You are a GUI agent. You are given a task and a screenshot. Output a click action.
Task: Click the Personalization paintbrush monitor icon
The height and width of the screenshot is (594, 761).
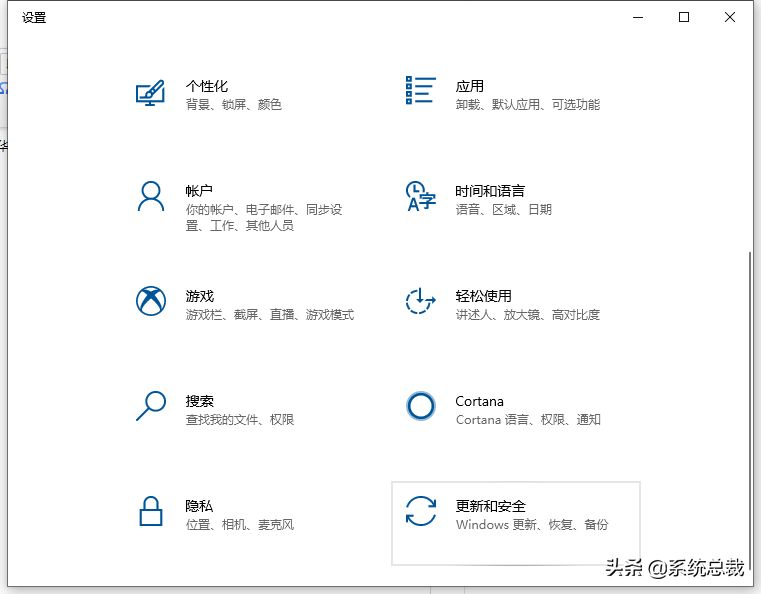150,93
